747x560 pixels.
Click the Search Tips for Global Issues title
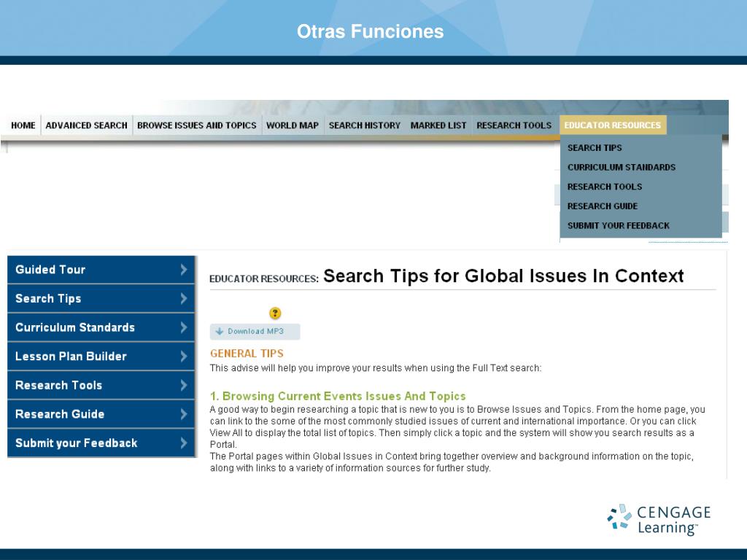click(x=503, y=276)
